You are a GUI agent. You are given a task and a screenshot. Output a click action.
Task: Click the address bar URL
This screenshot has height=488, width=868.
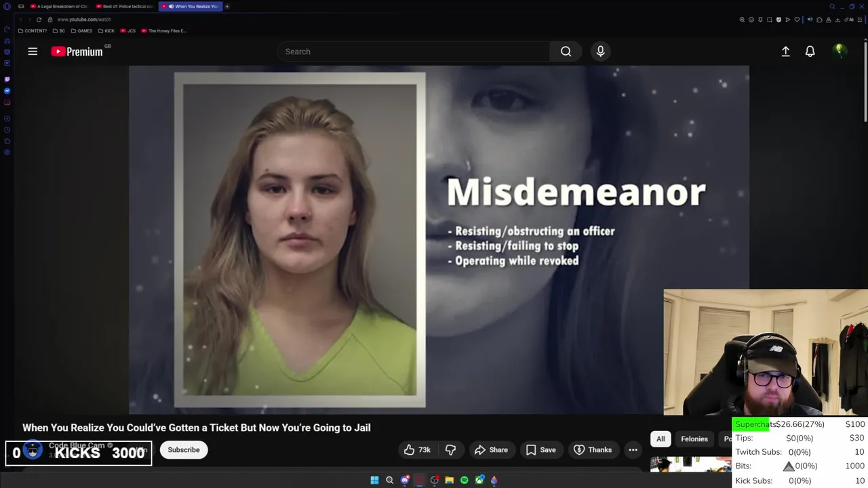click(x=84, y=20)
